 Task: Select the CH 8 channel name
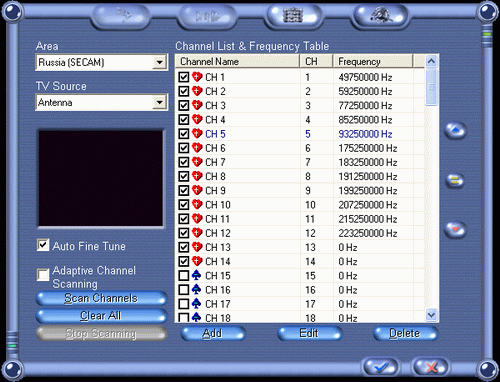215,176
